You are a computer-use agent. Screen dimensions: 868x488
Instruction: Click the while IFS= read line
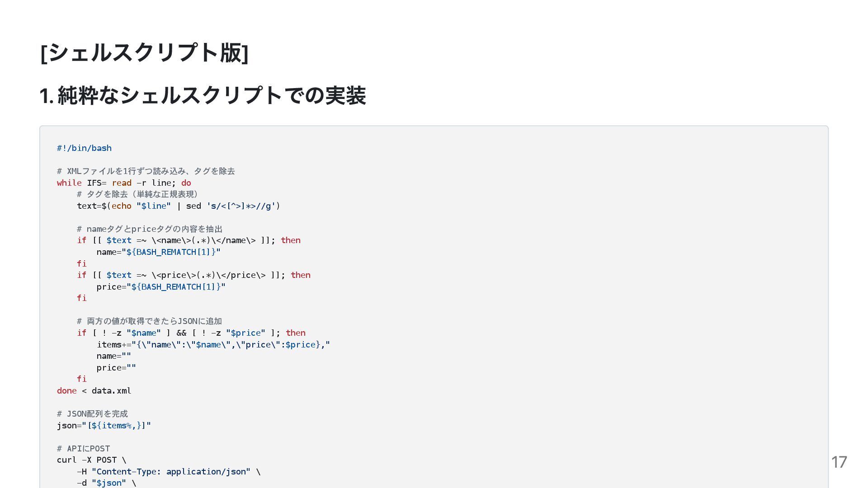tap(124, 183)
